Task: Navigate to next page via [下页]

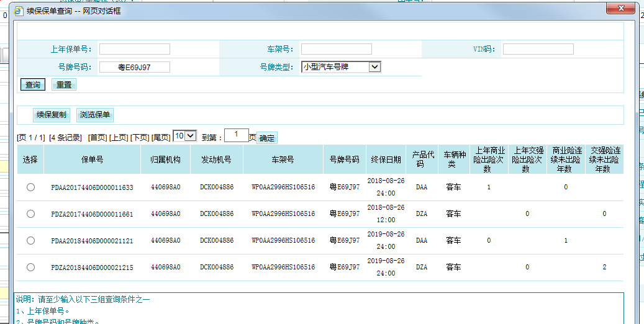Action: coord(140,138)
